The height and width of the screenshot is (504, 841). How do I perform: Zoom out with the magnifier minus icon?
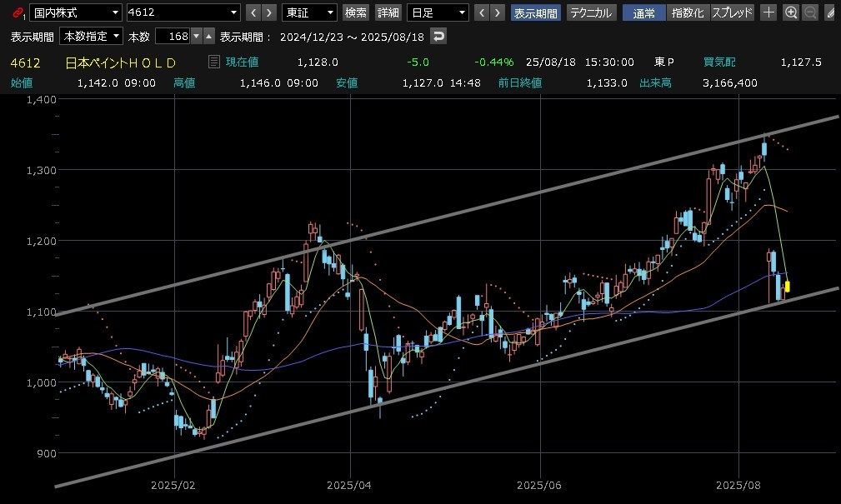pos(810,12)
